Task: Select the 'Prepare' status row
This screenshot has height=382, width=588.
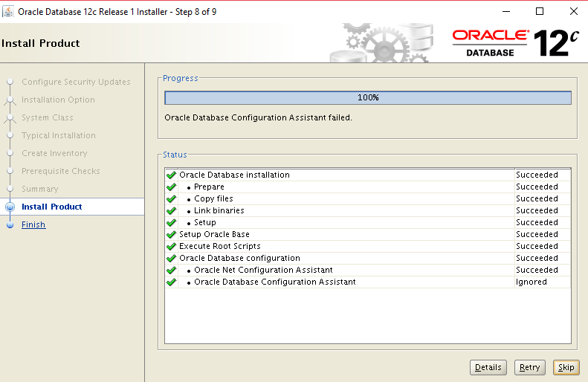Action: click(x=368, y=187)
